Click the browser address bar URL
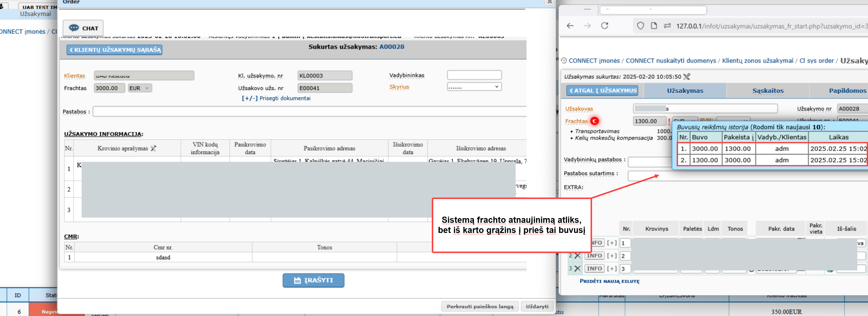This screenshot has width=868, height=316. click(x=772, y=26)
